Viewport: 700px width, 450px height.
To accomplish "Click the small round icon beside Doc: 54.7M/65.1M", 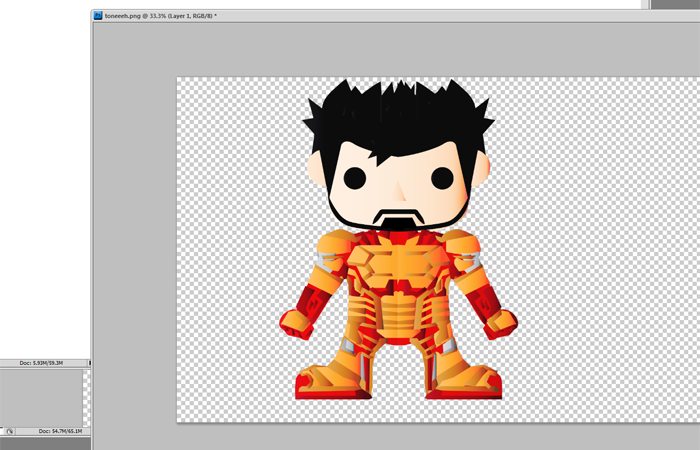I will pyautogui.click(x=10, y=431).
